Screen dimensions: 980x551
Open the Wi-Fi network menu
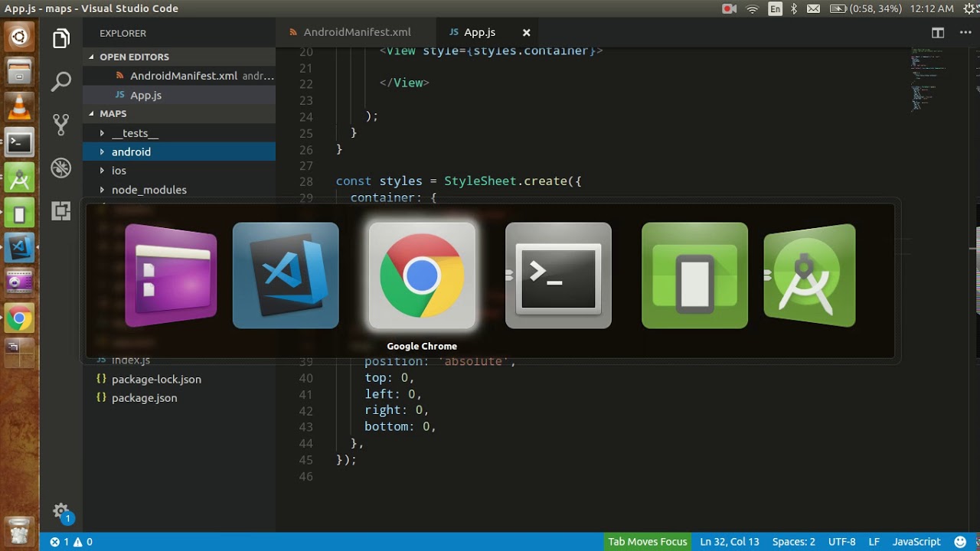[x=752, y=8]
